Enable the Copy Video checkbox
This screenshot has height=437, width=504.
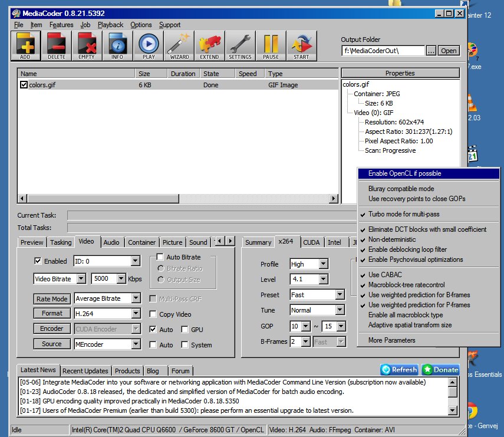153,314
